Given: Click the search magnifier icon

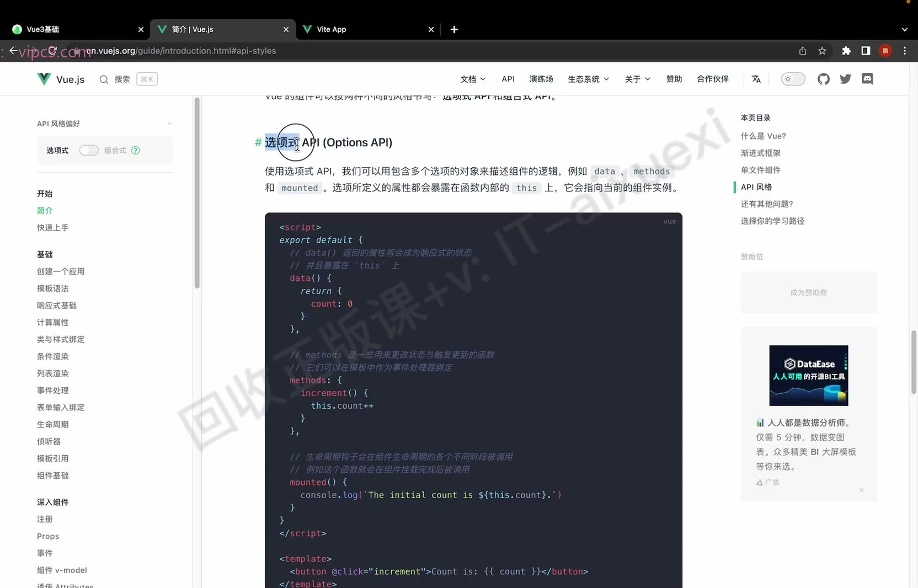Looking at the screenshot, I should pos(104,79).
